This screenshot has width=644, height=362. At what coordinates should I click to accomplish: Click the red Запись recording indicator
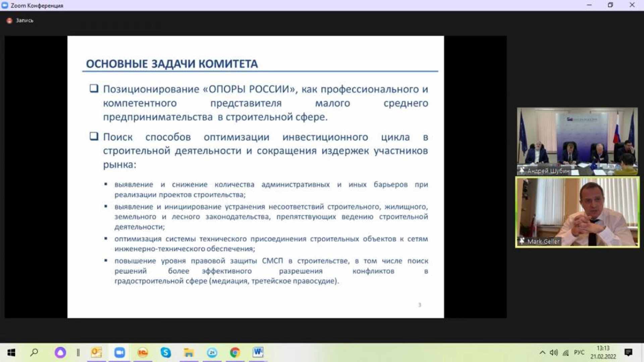(x=9, y=20)
